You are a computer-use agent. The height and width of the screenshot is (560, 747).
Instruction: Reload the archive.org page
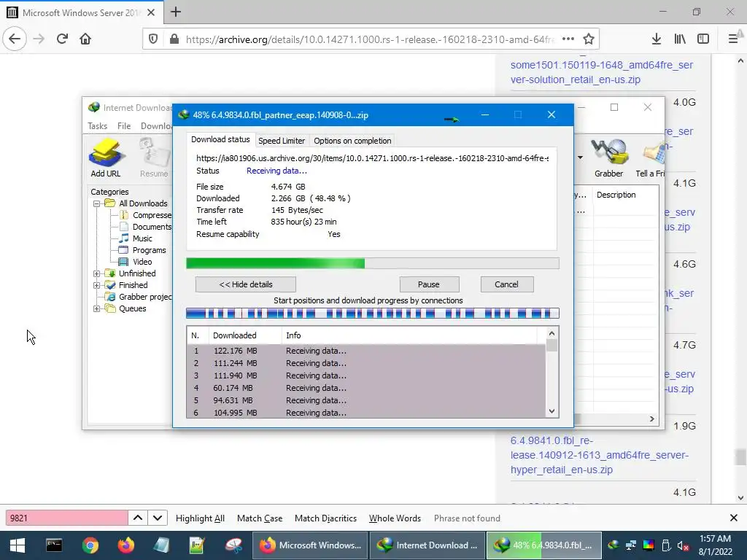62,39
